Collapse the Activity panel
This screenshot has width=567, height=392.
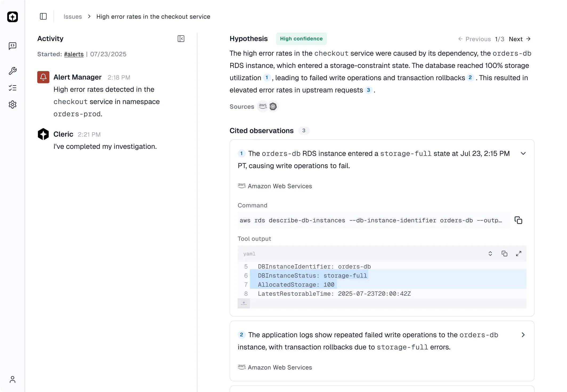[x=181, y=39]
